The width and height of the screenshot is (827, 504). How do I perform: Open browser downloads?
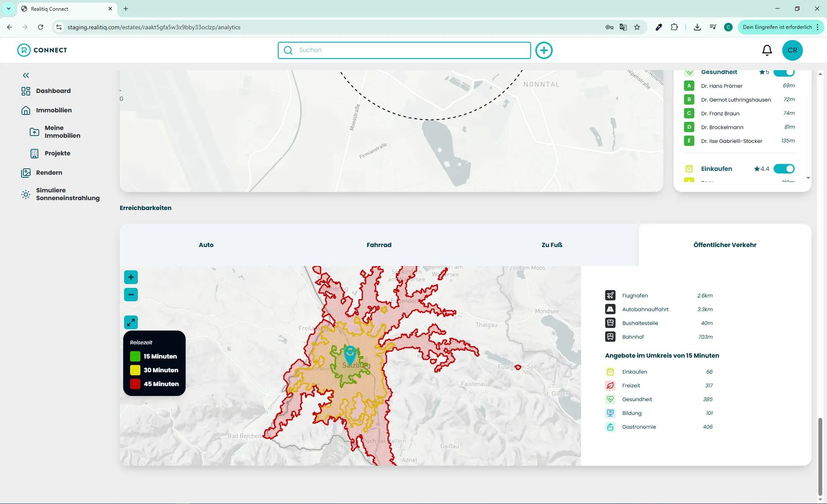697,27
